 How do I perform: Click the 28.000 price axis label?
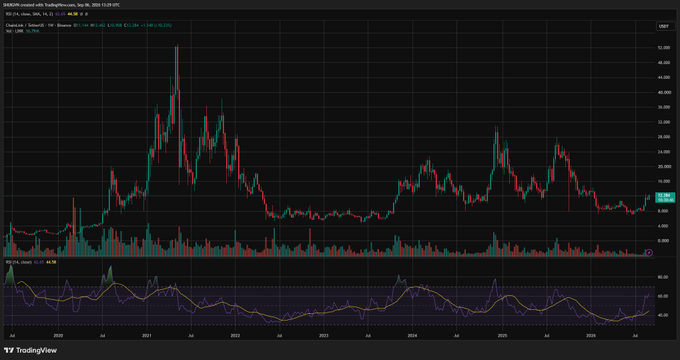[x=664, y=137]
